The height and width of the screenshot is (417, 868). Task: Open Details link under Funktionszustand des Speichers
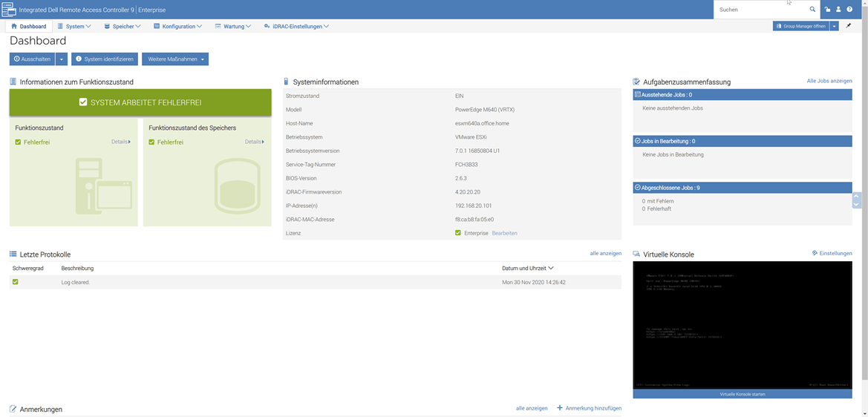[x=255, y=142]
